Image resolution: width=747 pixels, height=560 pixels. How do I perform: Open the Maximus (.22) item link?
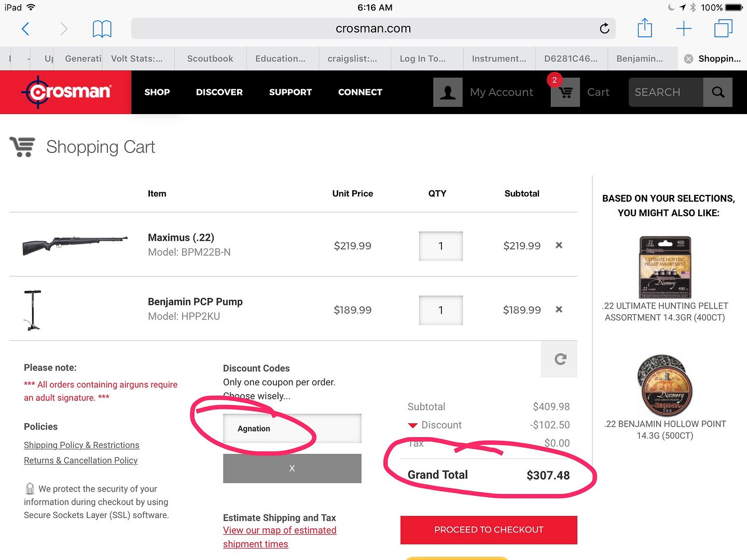point(181,237)
